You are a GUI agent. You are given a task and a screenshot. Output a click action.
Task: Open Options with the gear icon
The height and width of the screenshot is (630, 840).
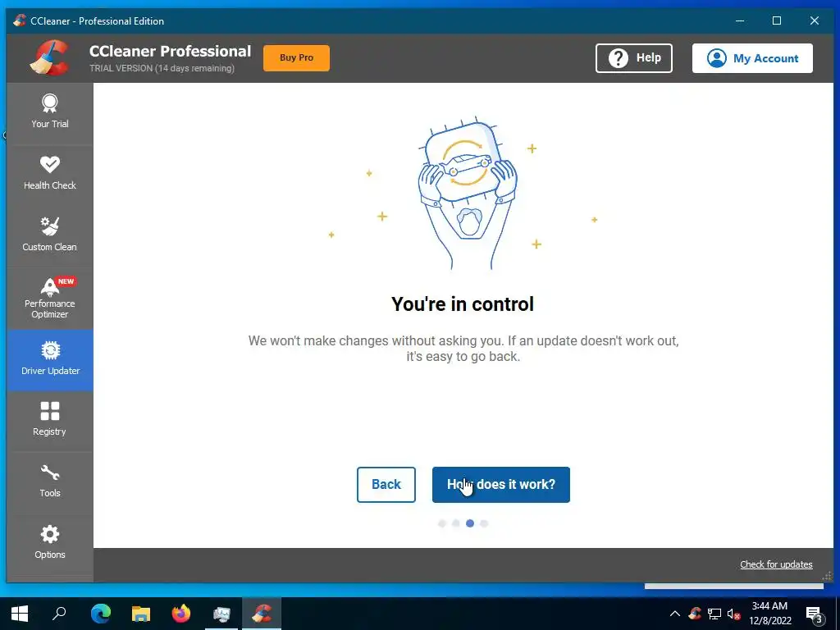click(x=50, y=545)
